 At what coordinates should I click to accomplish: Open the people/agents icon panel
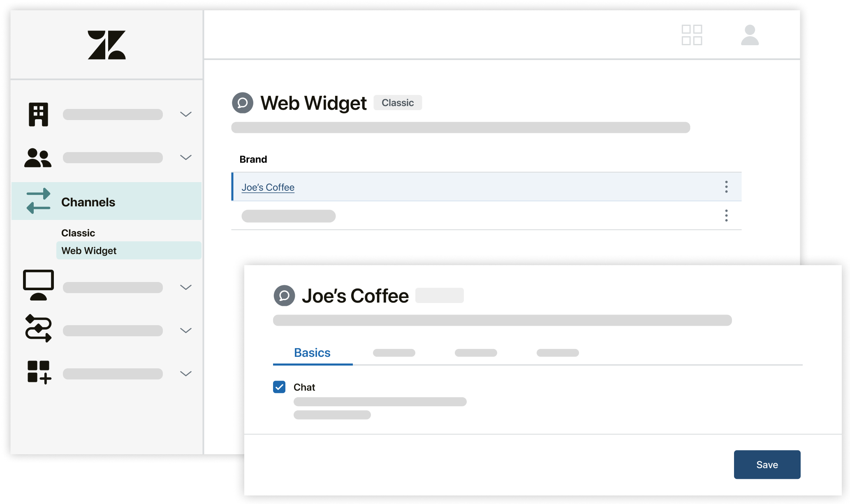tap(38, 157)
